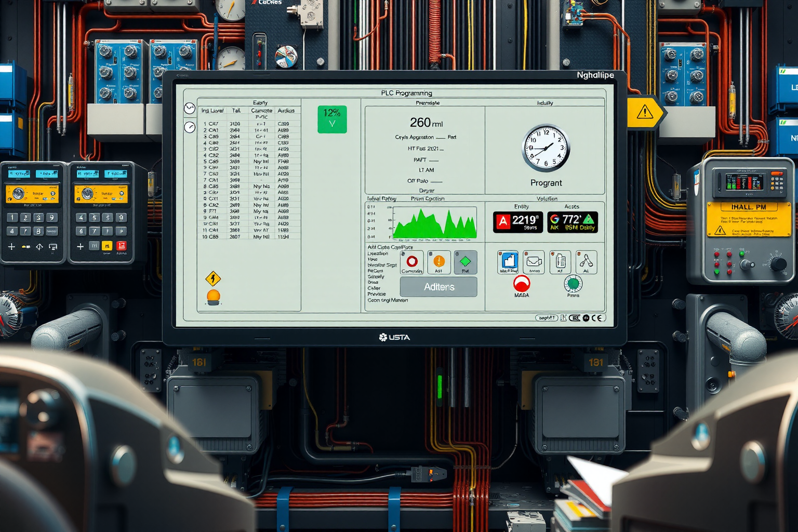This screenshot has height=532, width=798.
Task: Click the Cannerte column header
Action: tap(262, 111)
